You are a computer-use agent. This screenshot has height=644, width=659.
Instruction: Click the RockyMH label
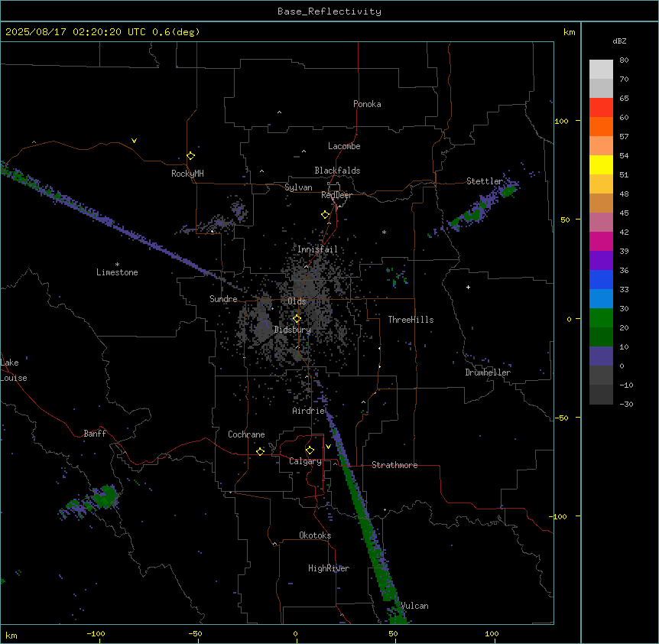(x=187, y=174)
